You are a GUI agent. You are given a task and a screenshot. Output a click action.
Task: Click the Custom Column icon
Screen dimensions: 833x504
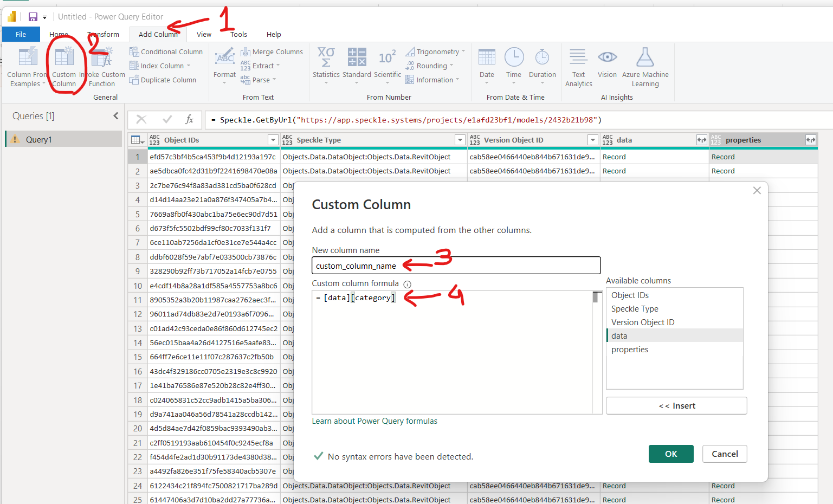pos(64,57)
